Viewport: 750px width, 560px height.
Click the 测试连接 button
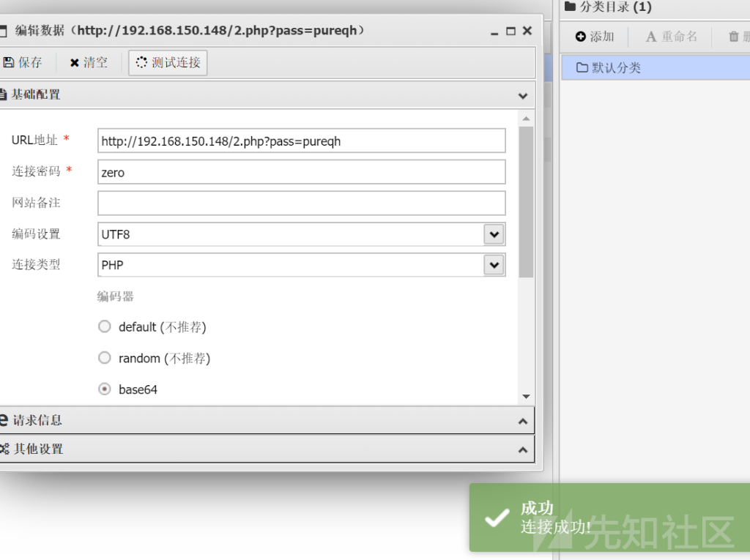click(x=167, y=62)
